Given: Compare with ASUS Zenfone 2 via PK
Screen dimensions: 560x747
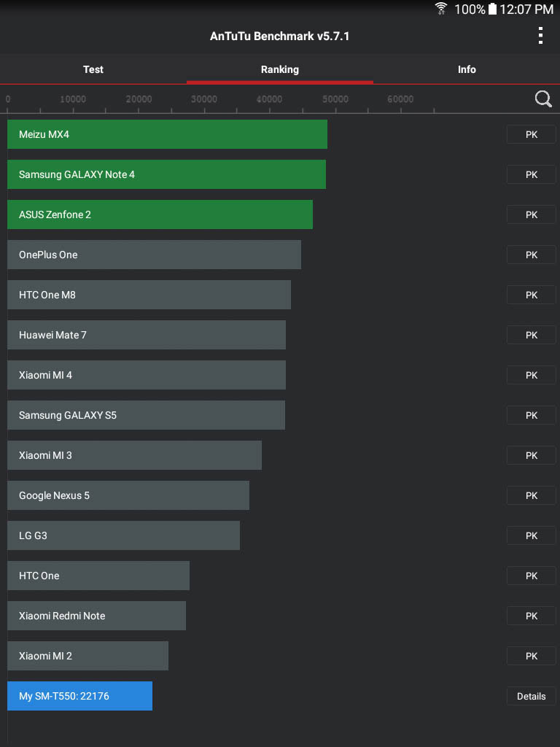Looking at the screenshot, I should click(x=531, y=214).
